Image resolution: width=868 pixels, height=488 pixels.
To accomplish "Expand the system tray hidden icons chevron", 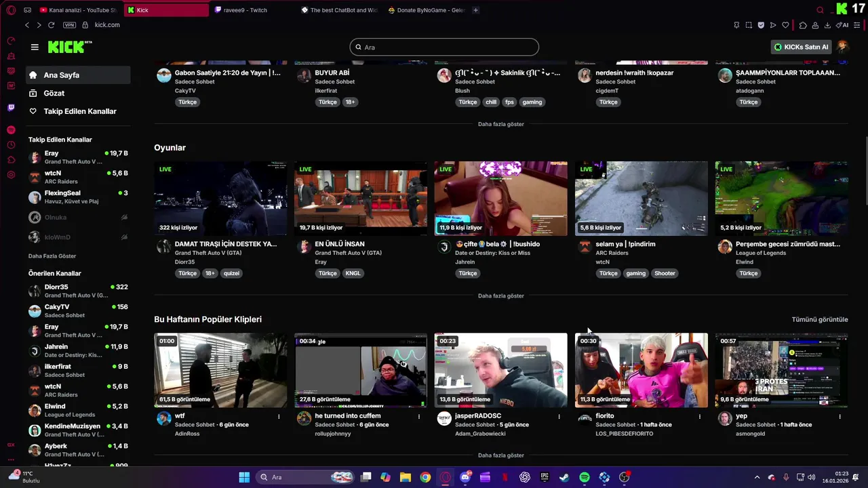I will (757, 477).
